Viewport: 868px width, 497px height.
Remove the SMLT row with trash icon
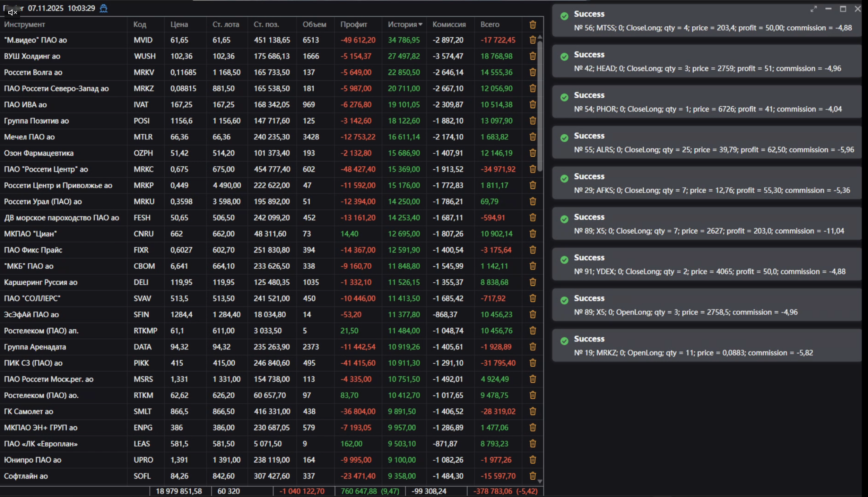pos(532,411)
